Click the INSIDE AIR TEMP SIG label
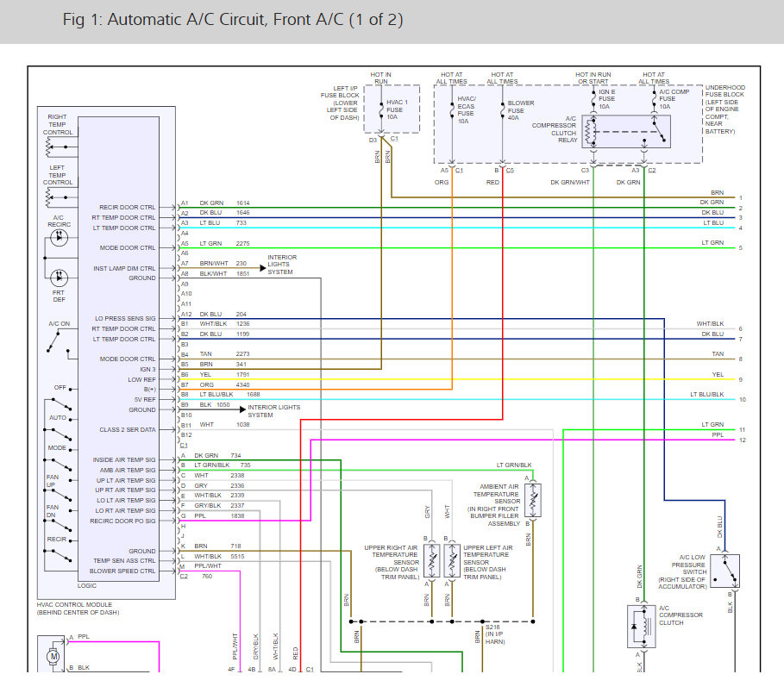 click(124, 459)
